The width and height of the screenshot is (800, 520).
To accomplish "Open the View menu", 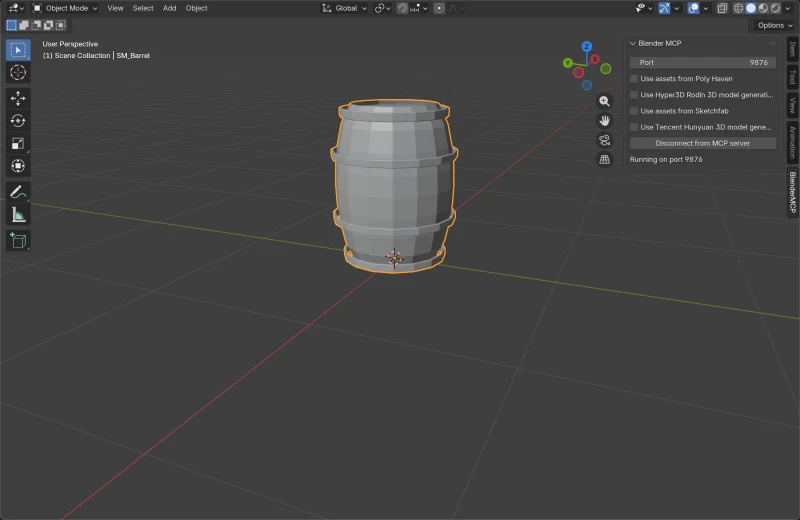I will point(115,8).
